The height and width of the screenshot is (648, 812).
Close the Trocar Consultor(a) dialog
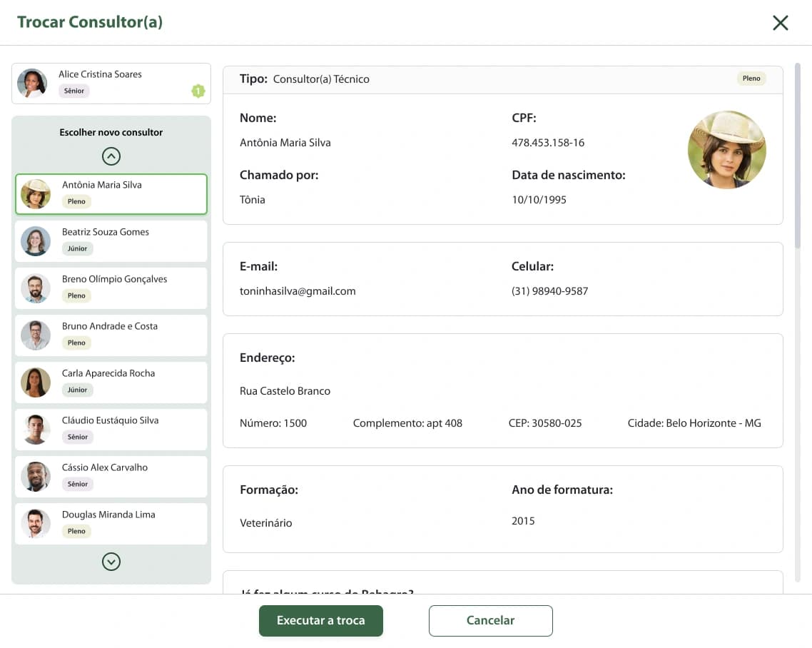pos(780,23)
